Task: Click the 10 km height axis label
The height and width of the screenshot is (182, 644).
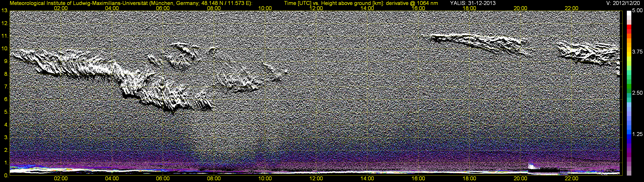Action: 5,49
